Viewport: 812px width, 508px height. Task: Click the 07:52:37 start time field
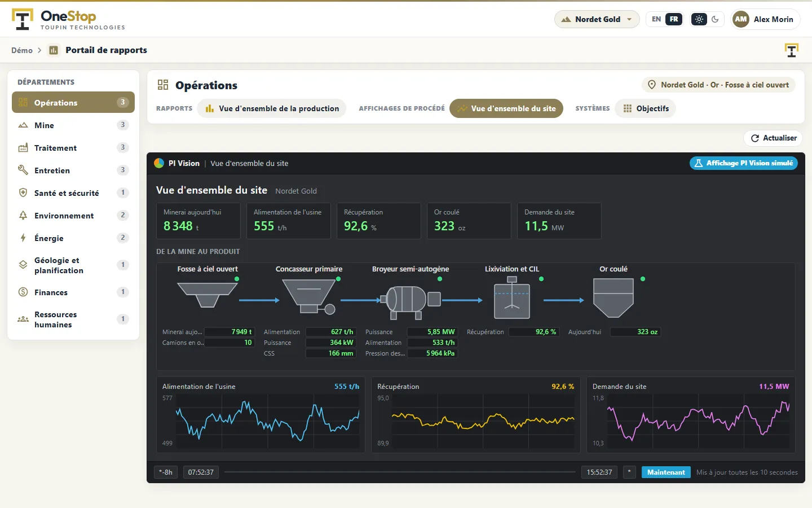[x=201, y=472]
